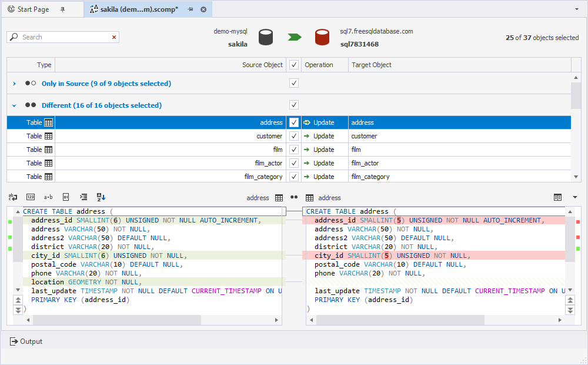Click the table icon in film row
This screenshot has width=588, height=365.
pos(48,150)
